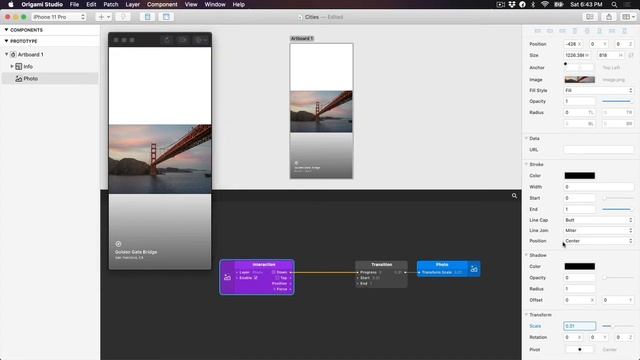This screenshot has height=360, width=640.
Task: Open the Line Join Miter dropdown
Action: [x=598, y=231]
